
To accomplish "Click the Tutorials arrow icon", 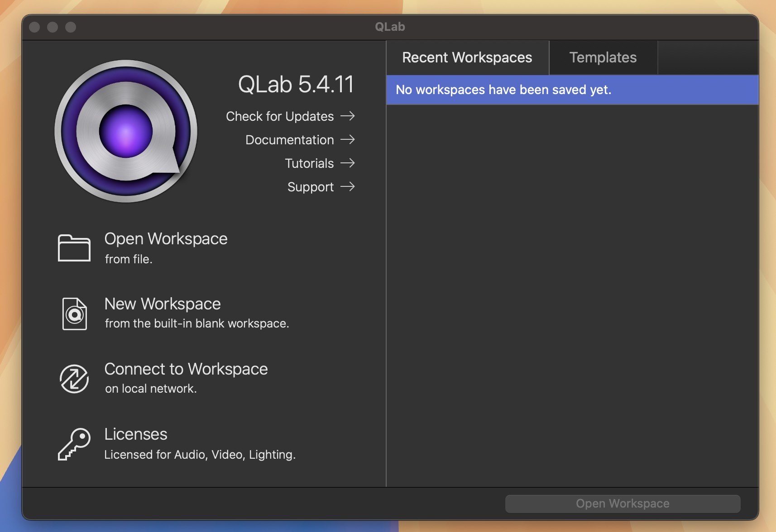I will [349, 163].
